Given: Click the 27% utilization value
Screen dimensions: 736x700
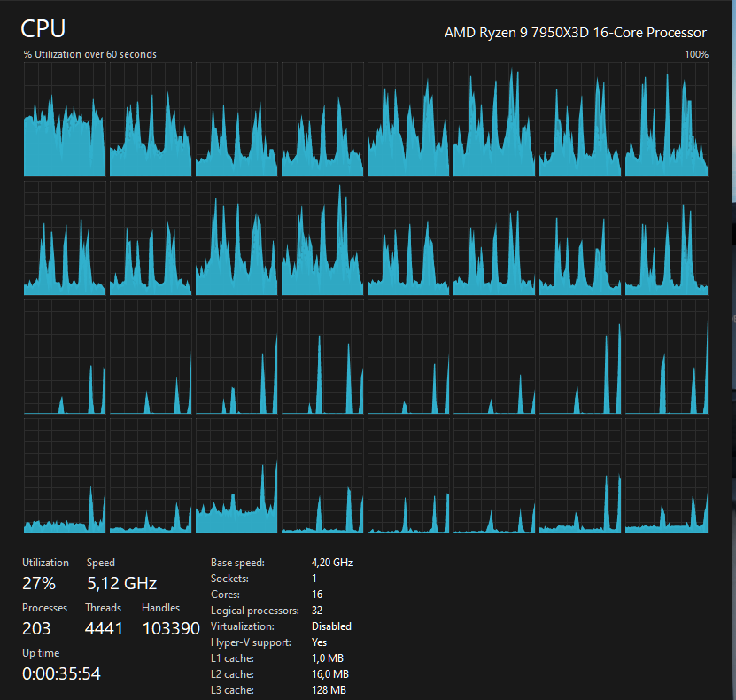Looking at the screenshot, I should [x=39, y=583].
